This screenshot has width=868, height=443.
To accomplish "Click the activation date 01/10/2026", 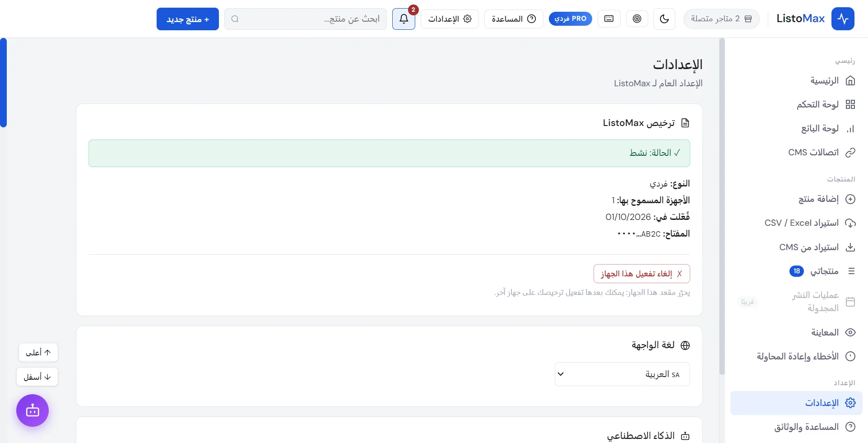I will click(x=628, y=217).
